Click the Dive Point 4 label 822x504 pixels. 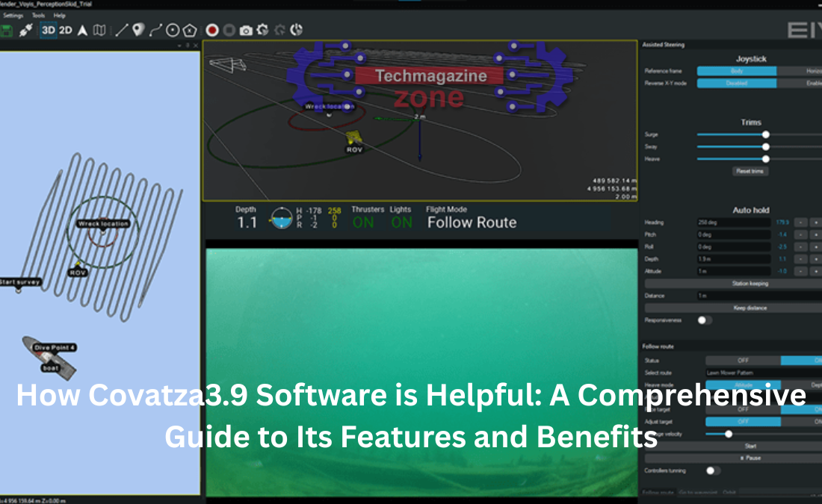[x=55, y=347]
